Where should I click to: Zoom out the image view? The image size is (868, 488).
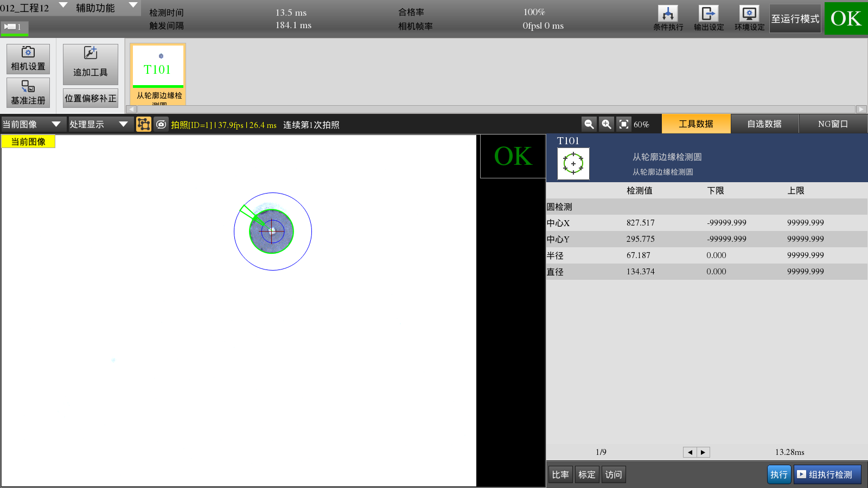point(589,124)
